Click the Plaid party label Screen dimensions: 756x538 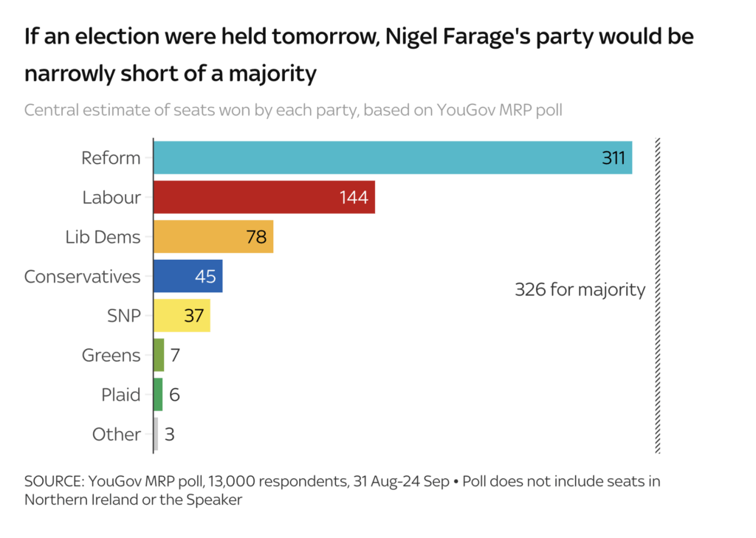tap(121, 395)
